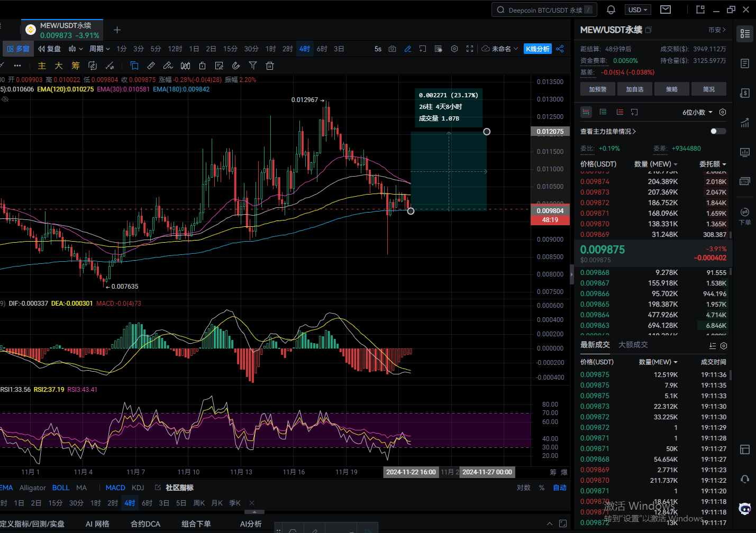Open chart settings hexagon icon

coord(454,49)
